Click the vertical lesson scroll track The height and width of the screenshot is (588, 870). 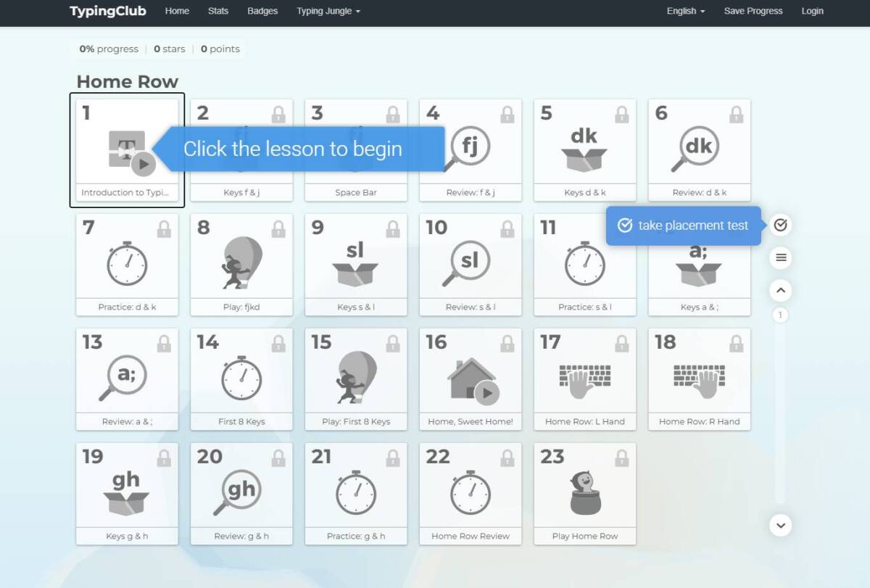coord(780,413)
